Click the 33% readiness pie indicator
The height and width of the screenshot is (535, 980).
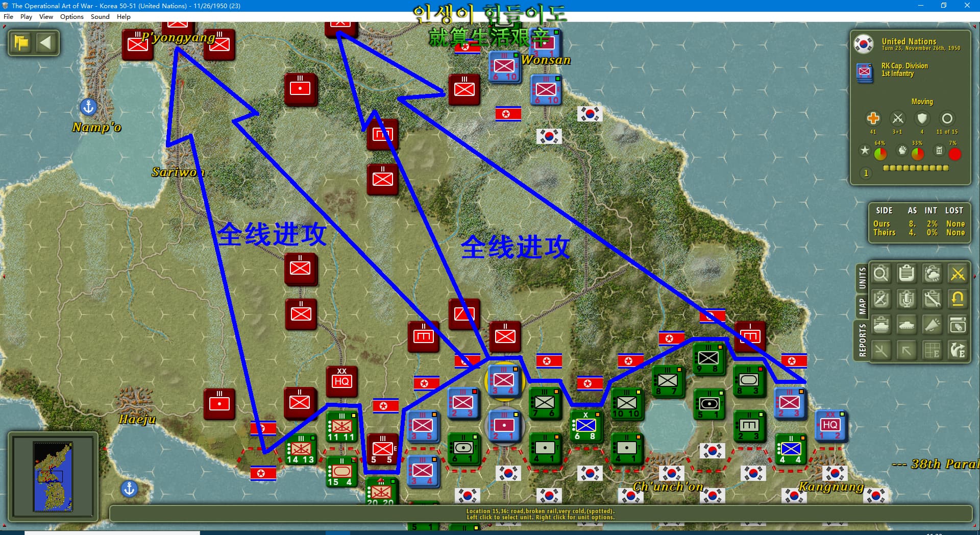pyautogui.click(x=917, y=154)
